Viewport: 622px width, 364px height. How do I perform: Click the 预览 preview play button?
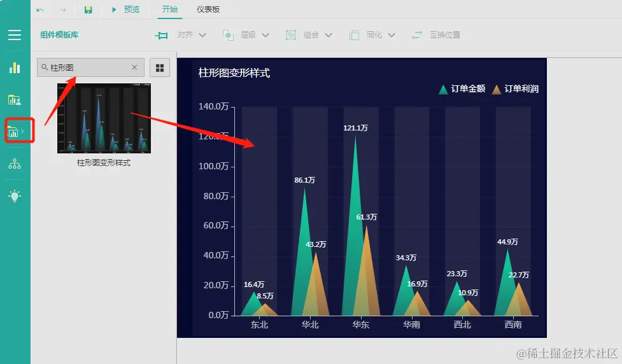tap(126, 10)
